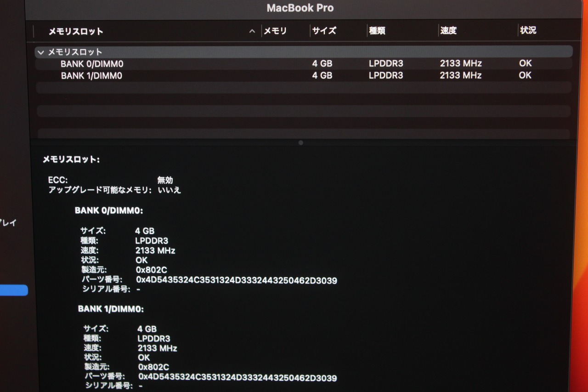Click サイズ 4 GB value under BANK 0/DIMM0 details
The width and height of the screenshot is (588, 392).
(x=145, y=231)
